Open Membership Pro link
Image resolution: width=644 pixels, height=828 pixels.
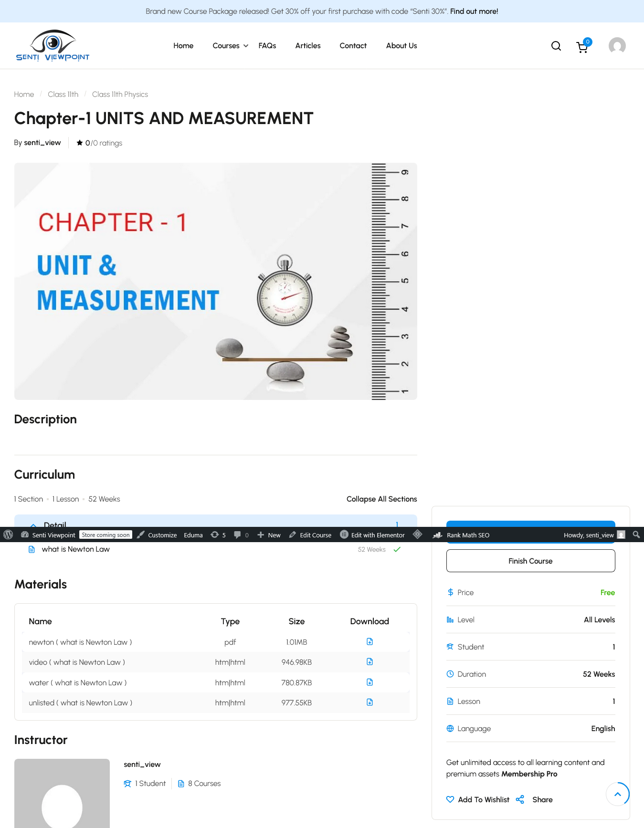[529, 774]
